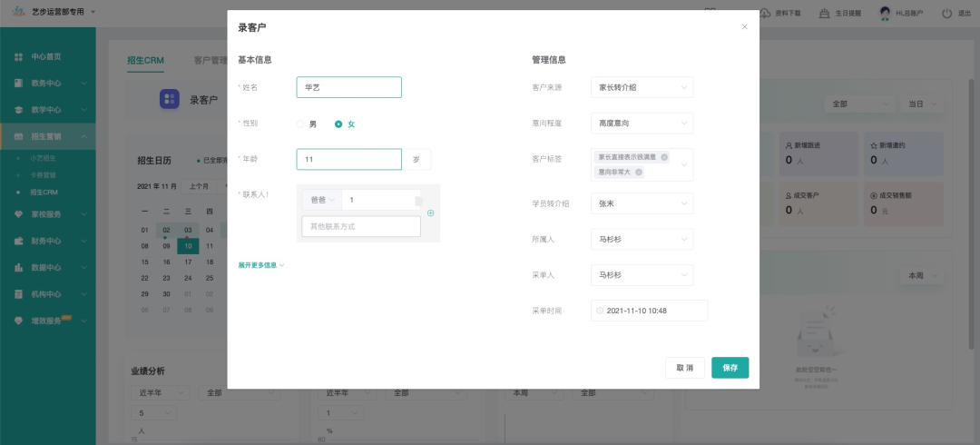
Task: Collapse the 招生营销 sidebar menu
Action: (83, 136)
